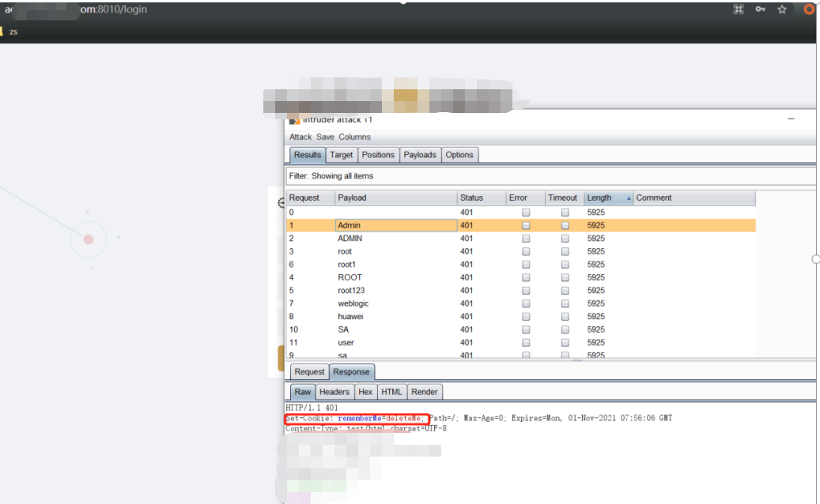Sort by the Payload column header
This screenshot has width=820, height=504.
[396, 198]
